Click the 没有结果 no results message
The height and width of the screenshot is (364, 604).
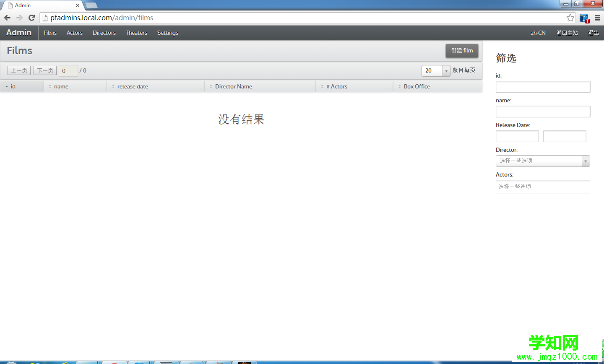(241, 119)
